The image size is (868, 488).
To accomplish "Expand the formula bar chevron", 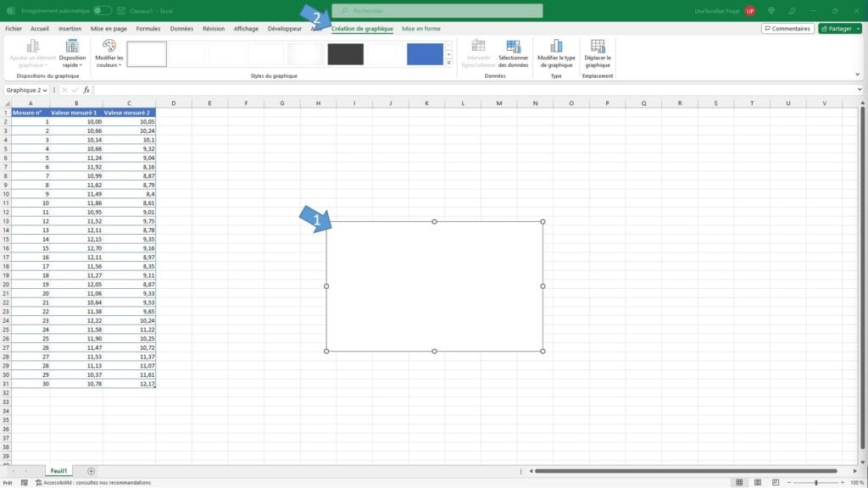I will 860,90.
